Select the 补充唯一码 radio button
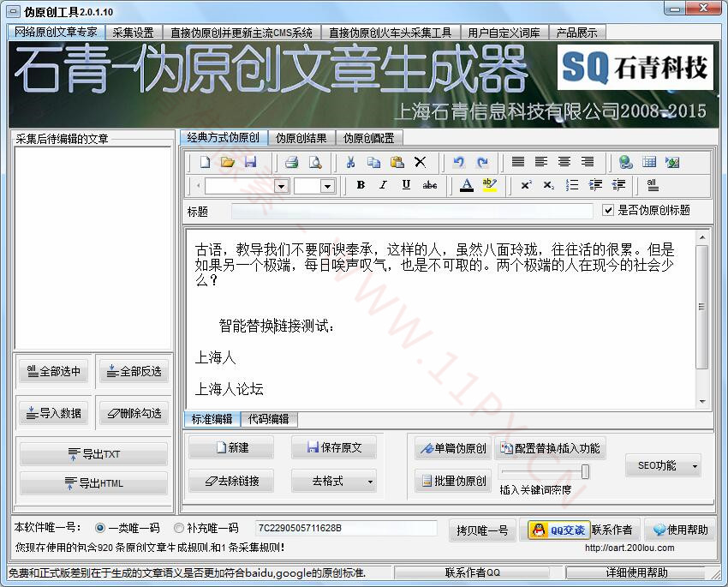728x587 pixels. 179,528
